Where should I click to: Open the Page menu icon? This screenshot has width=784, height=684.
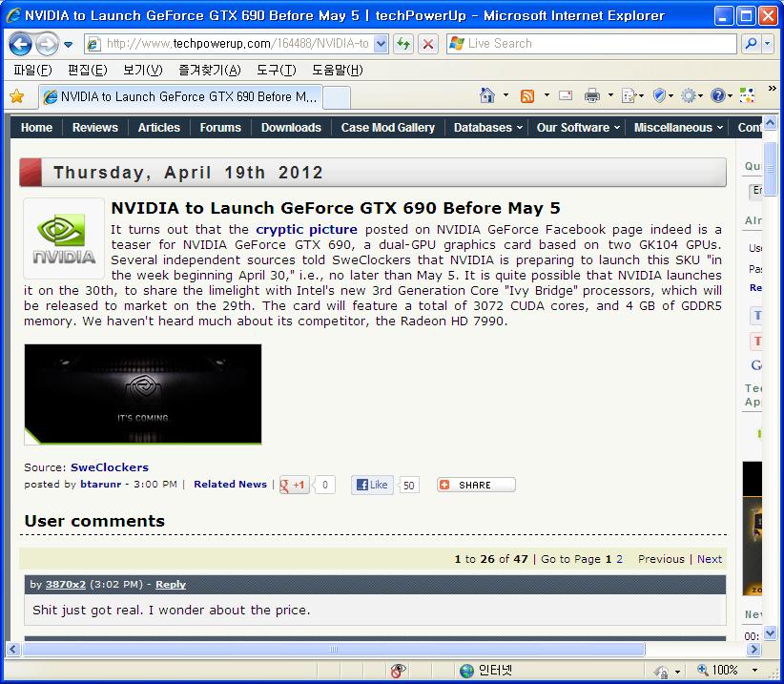click(x=632, y=95)
